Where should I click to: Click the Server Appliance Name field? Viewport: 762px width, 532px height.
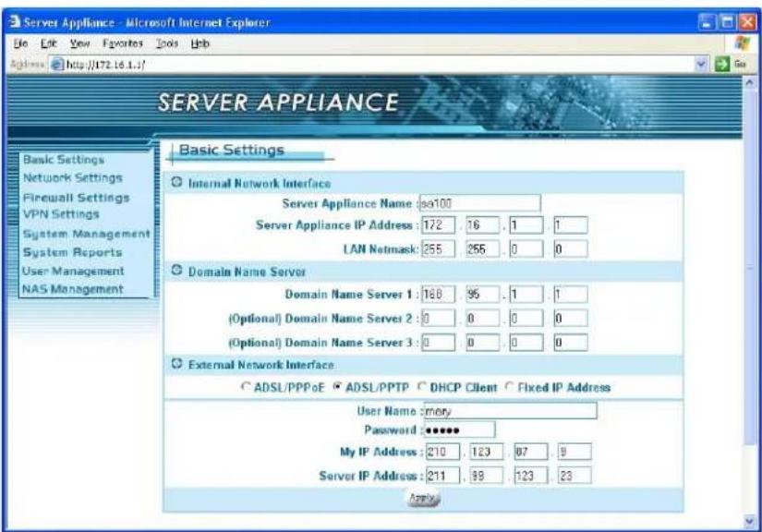click(x=480, y=203)
